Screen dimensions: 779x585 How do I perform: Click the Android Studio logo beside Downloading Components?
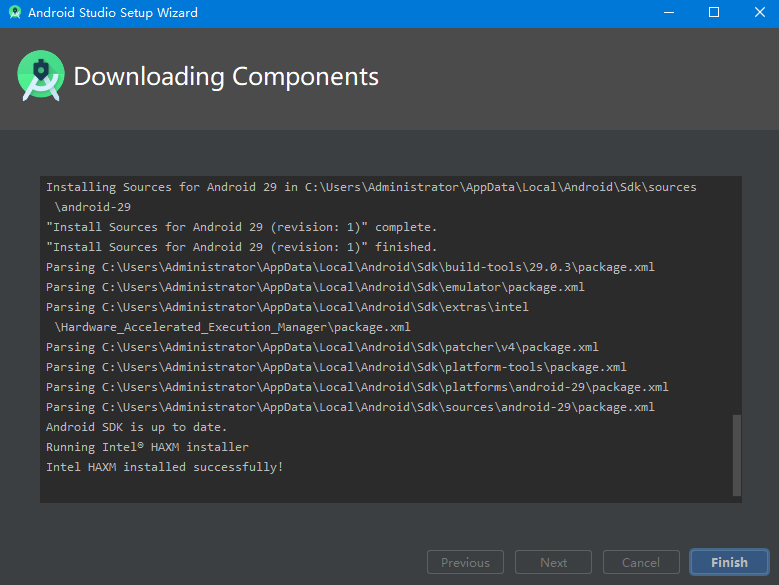[41, 75]
